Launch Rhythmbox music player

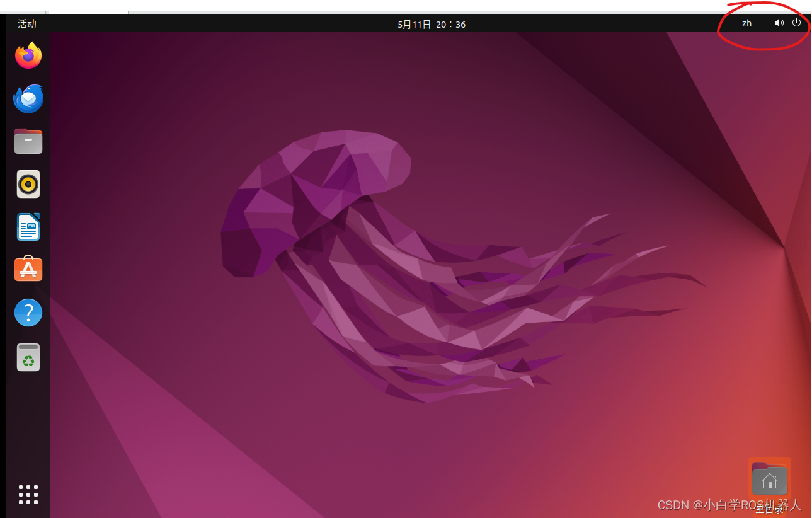[28, 184]
